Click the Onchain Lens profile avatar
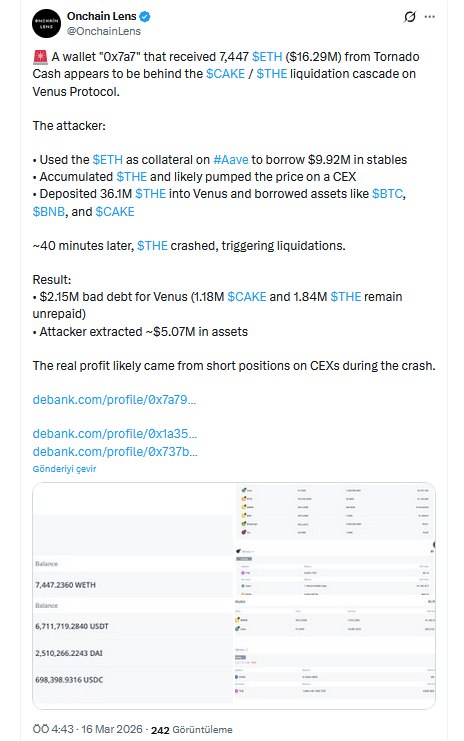The height and width of the screenshot is (741, 464). 46,23
